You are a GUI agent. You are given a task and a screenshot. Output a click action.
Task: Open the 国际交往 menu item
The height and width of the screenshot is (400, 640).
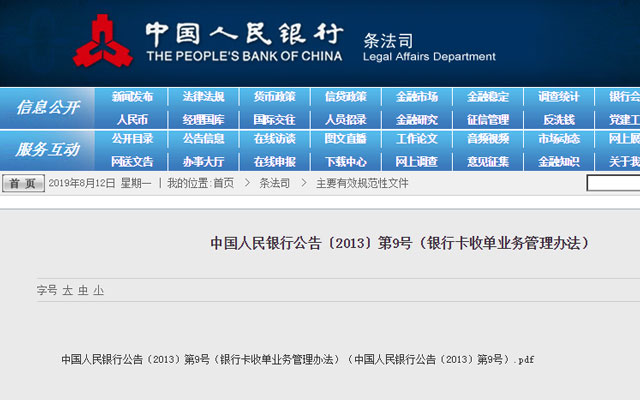click(274, 120)
